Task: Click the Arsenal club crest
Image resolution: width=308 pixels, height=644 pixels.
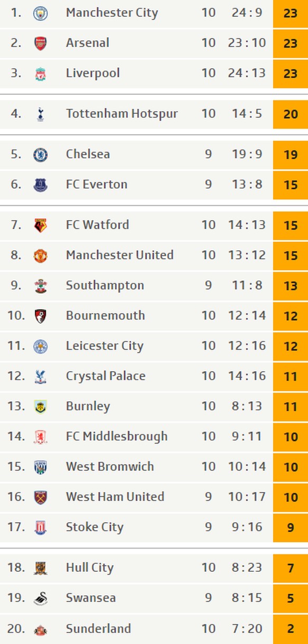Action: click(x=40, y=43)
